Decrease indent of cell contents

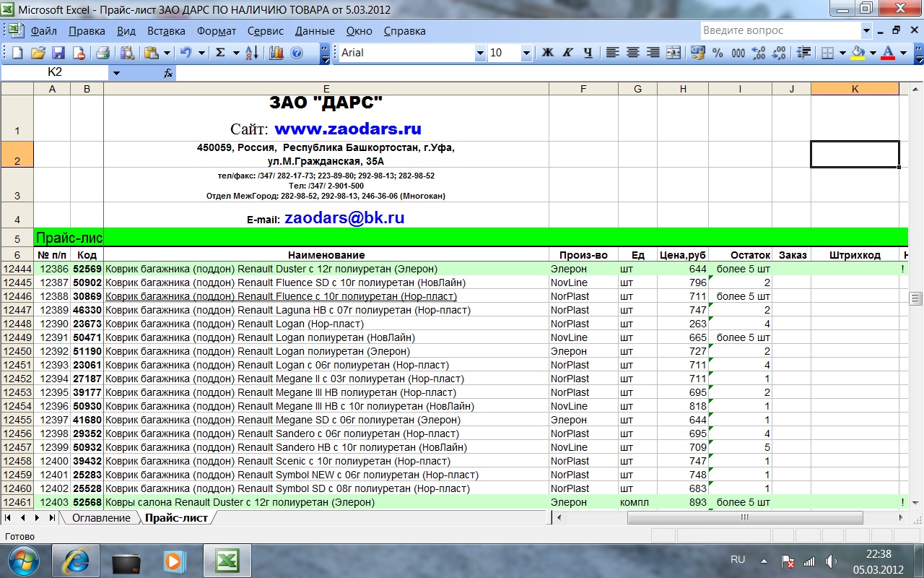(803, 53)
